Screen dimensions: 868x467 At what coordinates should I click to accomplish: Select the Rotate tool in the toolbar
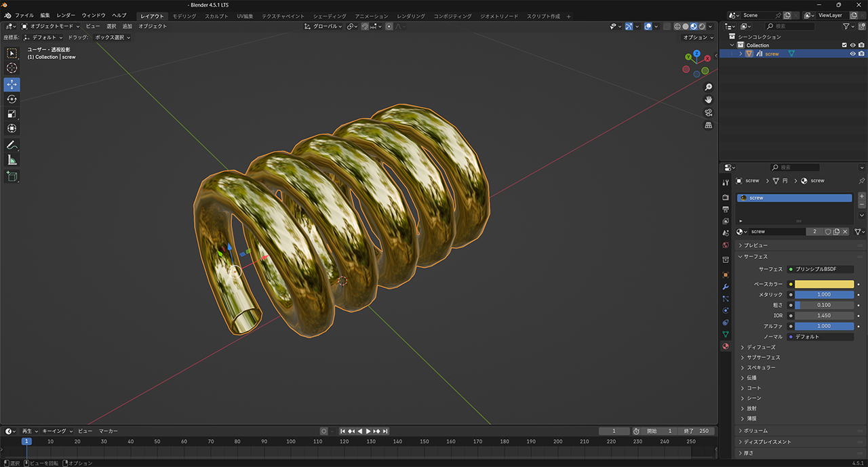(x=12, y=99)
